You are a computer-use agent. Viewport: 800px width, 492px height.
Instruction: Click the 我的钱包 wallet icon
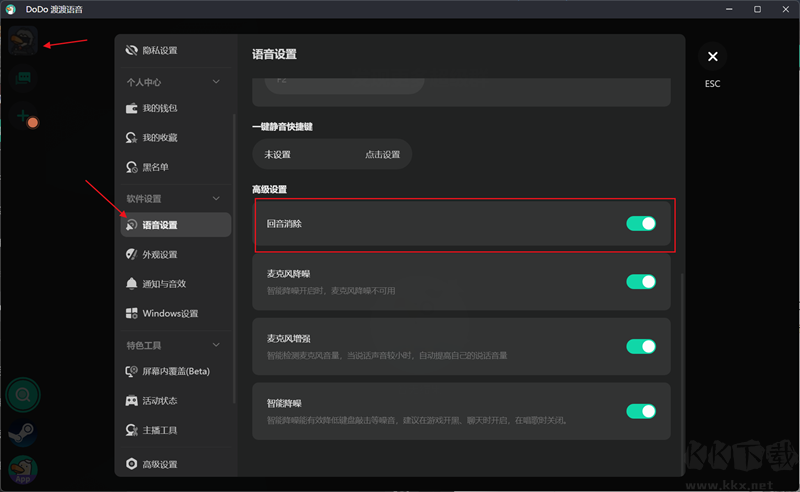(x=132, y=108)
